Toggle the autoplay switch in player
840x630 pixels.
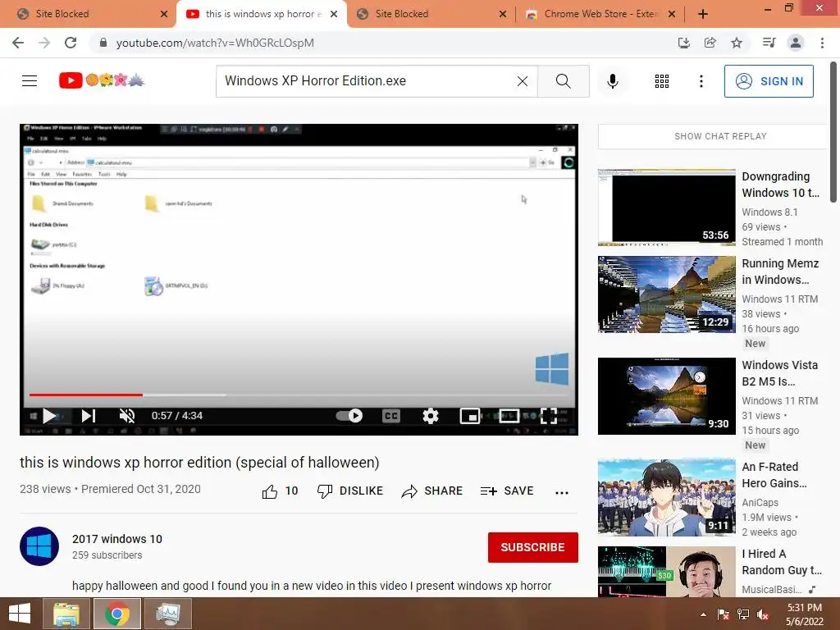click(x=349, y=416)
